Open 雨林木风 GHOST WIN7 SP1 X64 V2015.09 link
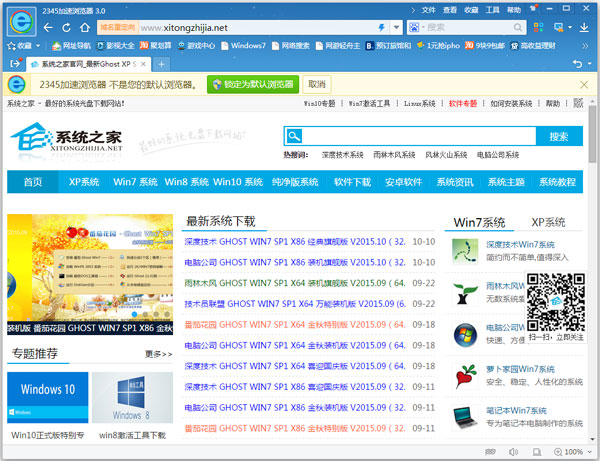Screen dimensions: 600x461 tap(295, 283)
